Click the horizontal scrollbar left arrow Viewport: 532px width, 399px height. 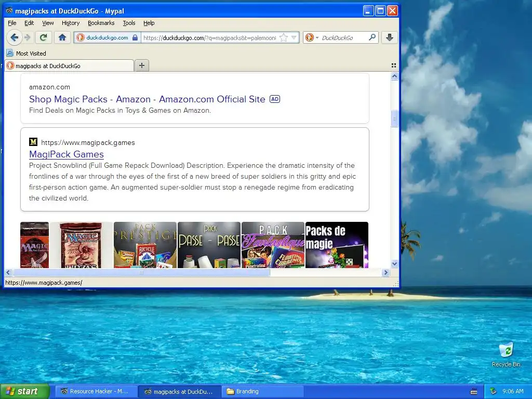point(8,272)
